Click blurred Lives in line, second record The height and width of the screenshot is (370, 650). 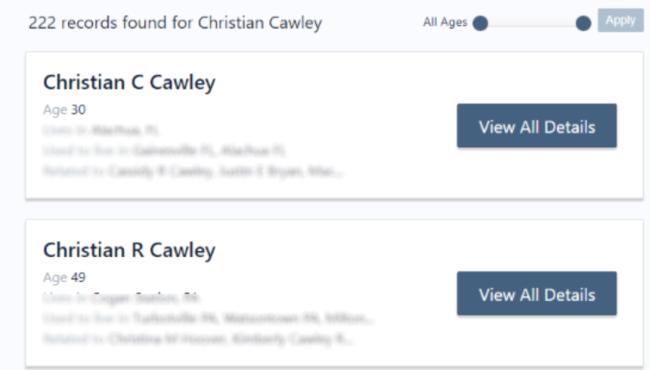point(121,298)
